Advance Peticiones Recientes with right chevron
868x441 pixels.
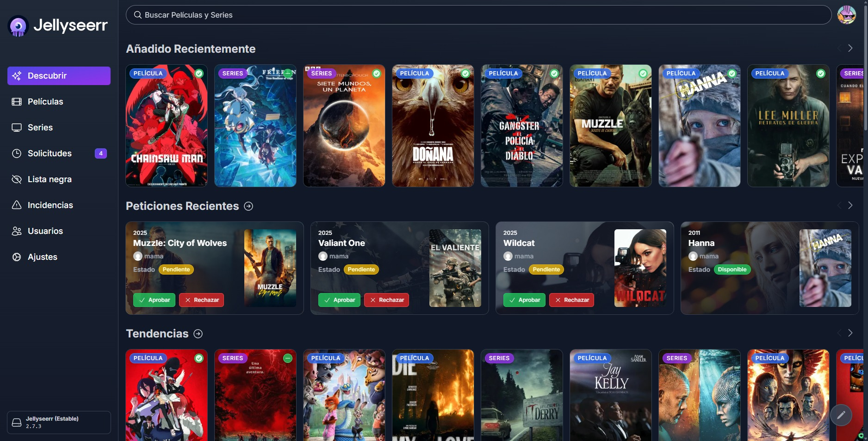(850, 205)
